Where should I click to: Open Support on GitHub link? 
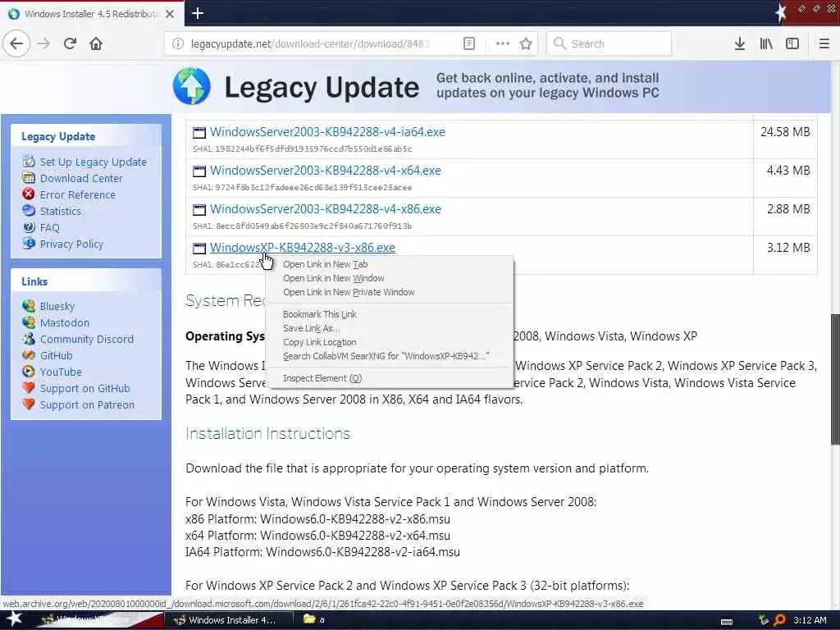[84, 388]
